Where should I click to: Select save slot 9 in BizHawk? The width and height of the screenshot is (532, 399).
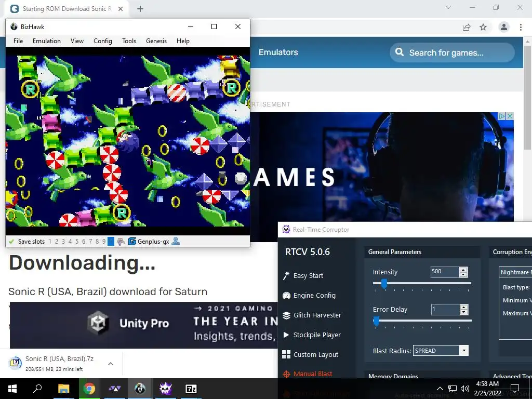click(104, 242)
